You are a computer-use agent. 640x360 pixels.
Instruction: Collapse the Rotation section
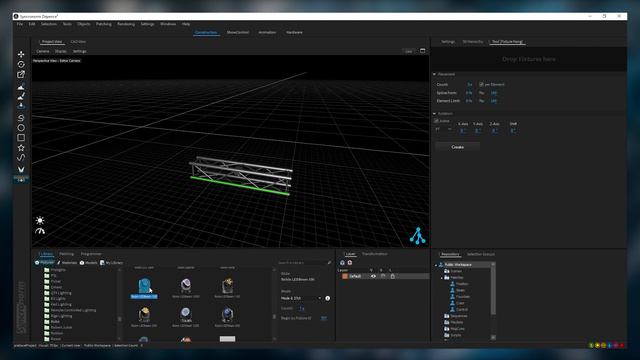pos(434,113)
